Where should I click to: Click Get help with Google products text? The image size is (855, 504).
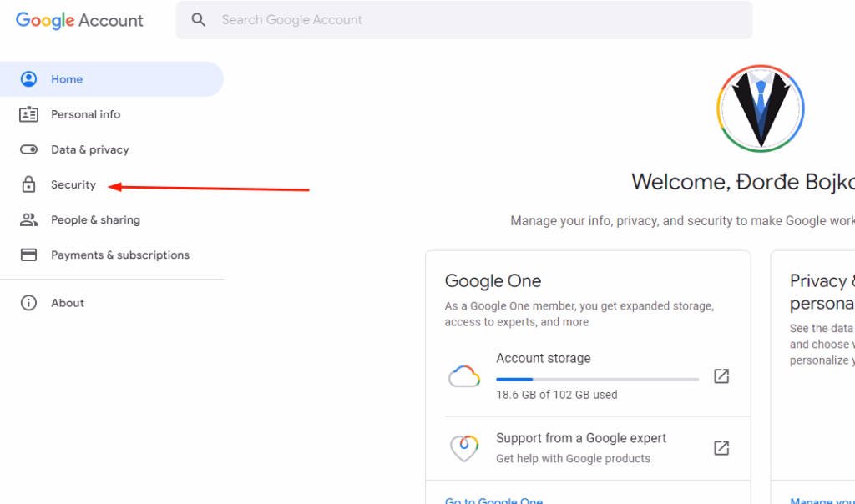tap(573, 458)
